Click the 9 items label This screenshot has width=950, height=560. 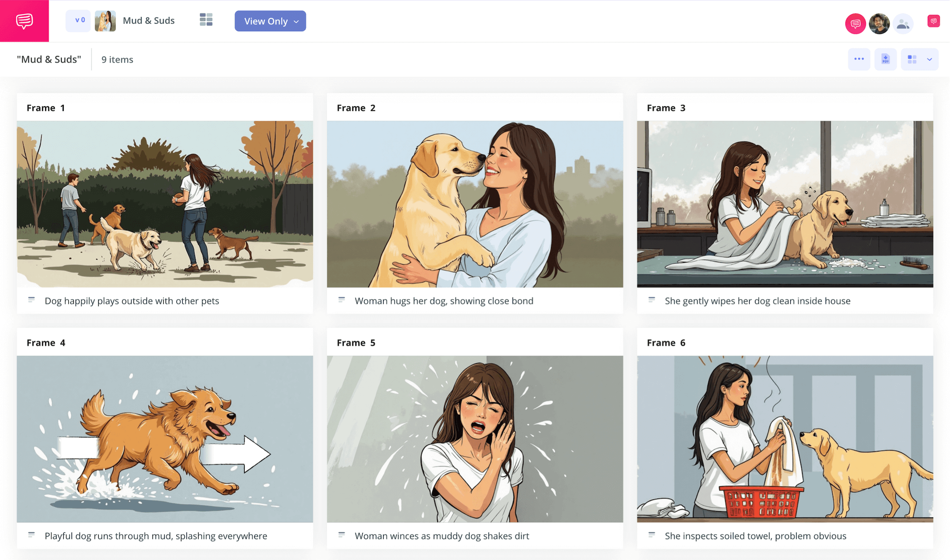coord(116,59)
